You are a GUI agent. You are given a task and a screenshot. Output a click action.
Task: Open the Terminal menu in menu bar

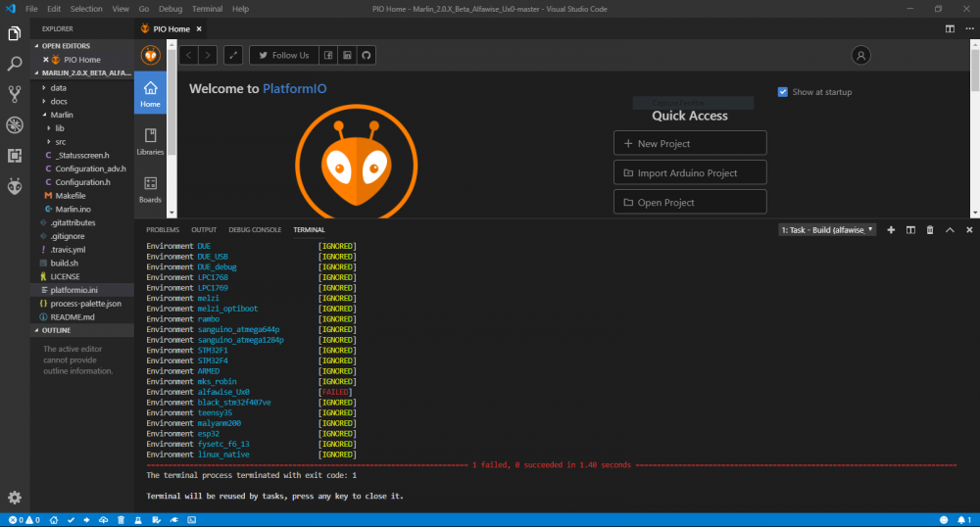[x=207, y=9]
